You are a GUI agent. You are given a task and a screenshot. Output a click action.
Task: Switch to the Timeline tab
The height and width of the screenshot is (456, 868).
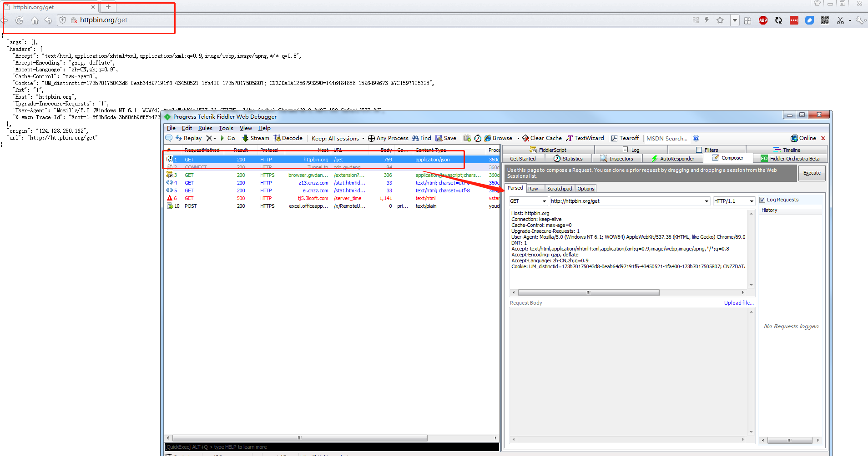(x=787, y=150)
